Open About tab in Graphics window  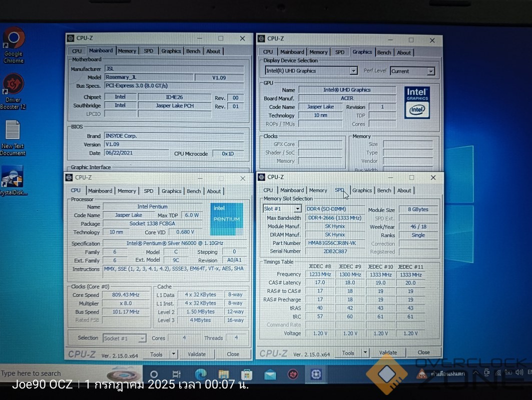[x=404, y=52]
